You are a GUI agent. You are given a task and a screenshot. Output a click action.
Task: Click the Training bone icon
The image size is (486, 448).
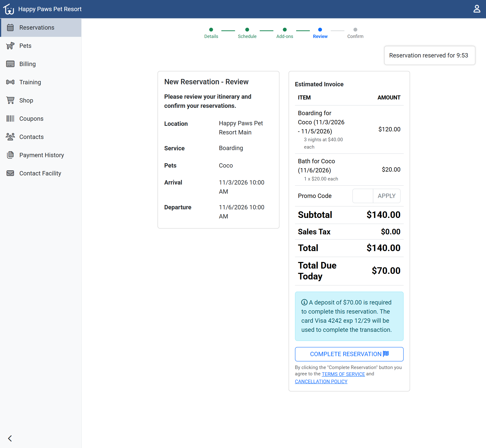[x=10, y=82]
